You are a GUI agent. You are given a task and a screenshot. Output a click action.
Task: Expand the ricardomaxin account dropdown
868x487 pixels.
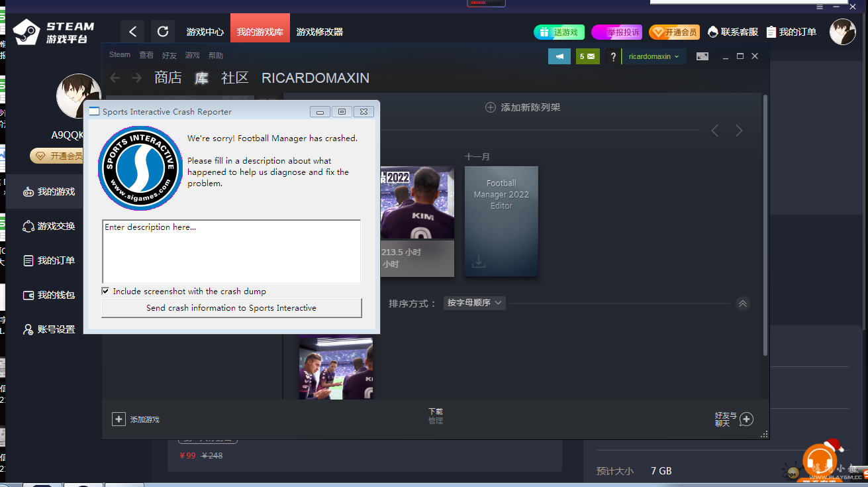coord(654,56)
